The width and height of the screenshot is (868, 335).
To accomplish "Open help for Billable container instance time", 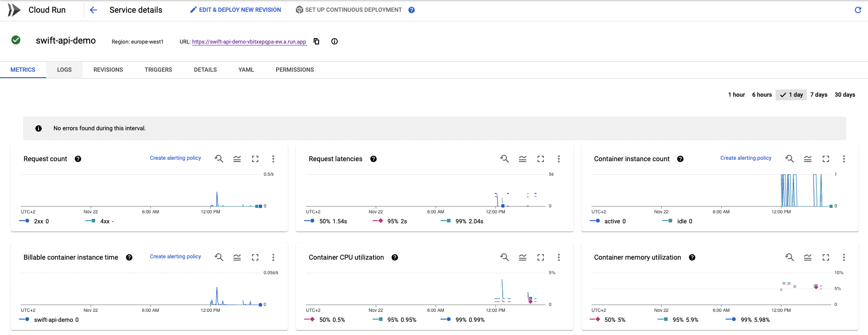I will pyautogui.click(x=129, y=257).
